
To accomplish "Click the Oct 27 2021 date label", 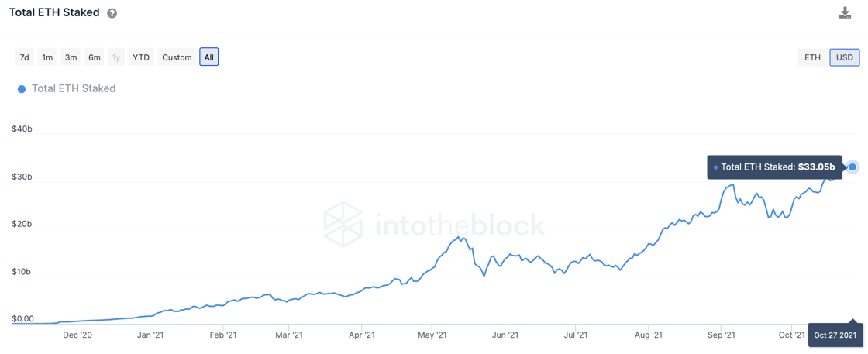I will (x=835, y=335).
